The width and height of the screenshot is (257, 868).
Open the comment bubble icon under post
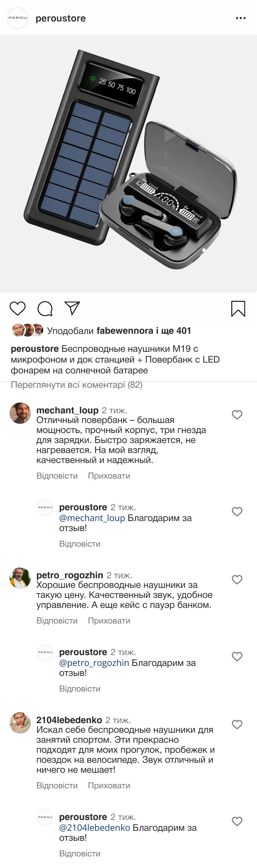pos(45,309)
